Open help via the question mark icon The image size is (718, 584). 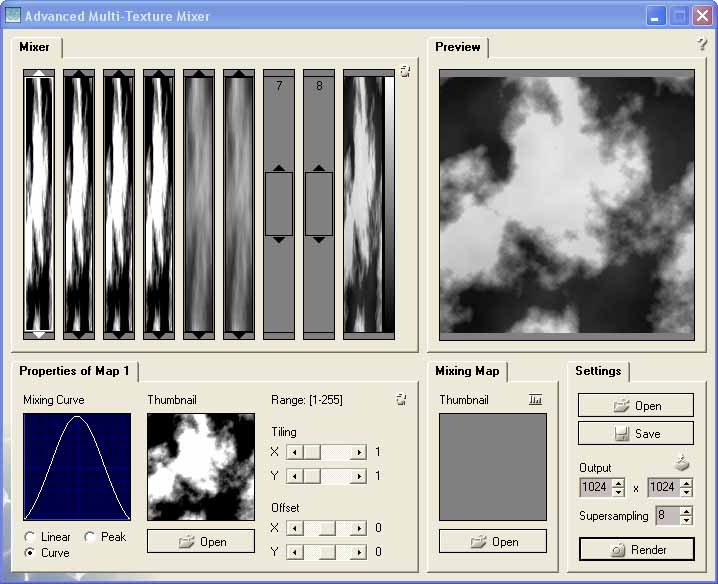pos(702,45)
